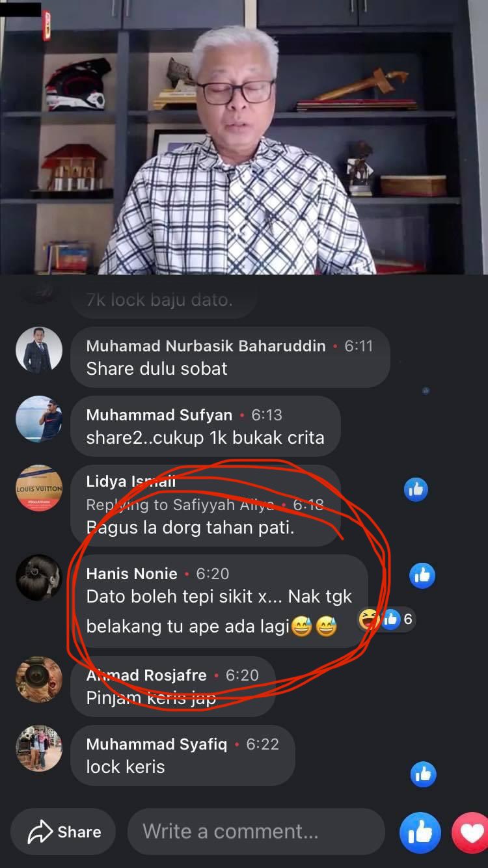
Task: Open Muhammad Syafiq's name link
Action: point(157,744)
